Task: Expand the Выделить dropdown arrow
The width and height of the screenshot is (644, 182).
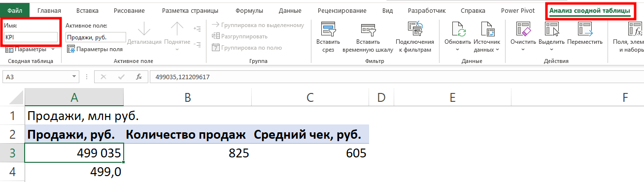Action: click(551, 50)
